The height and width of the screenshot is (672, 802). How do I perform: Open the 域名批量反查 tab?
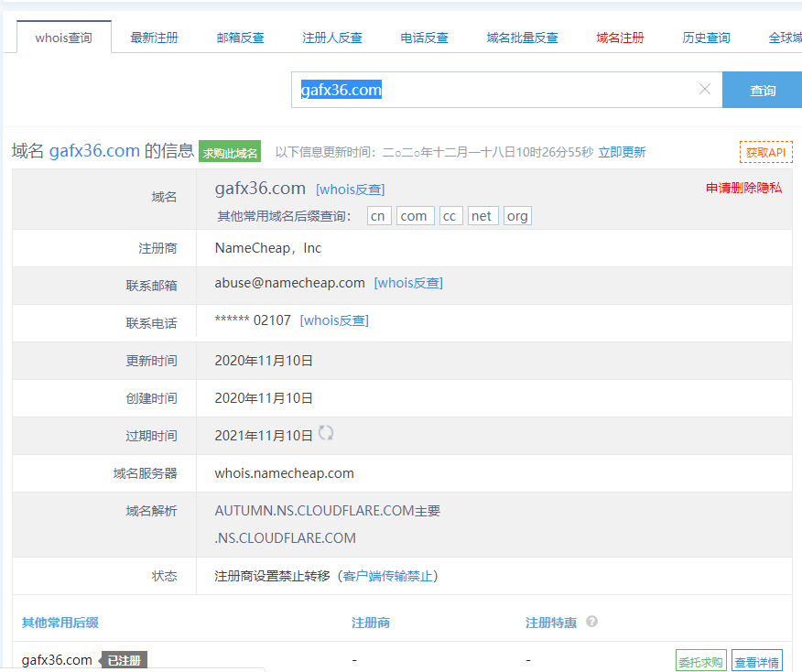tap(522, 38)
